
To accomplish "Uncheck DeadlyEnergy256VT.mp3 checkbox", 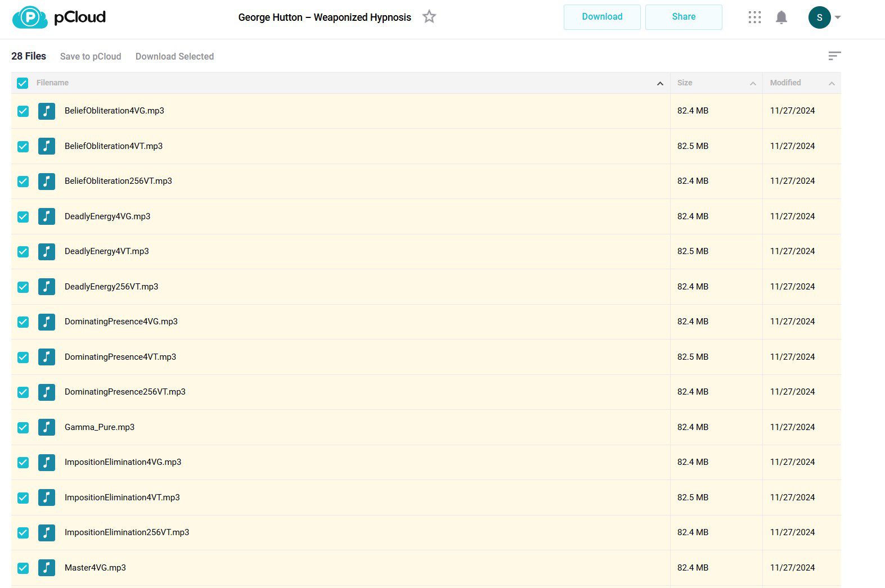I will tap(23, 287).
